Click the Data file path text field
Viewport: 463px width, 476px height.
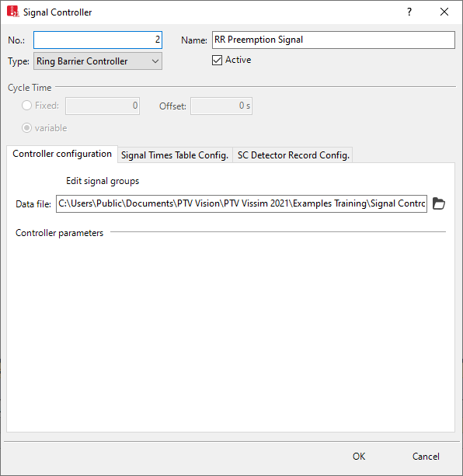click(x=242, y=203)
